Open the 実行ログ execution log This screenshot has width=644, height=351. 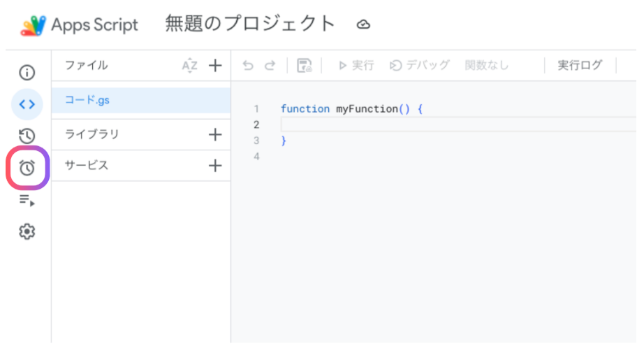pos(579,66)
